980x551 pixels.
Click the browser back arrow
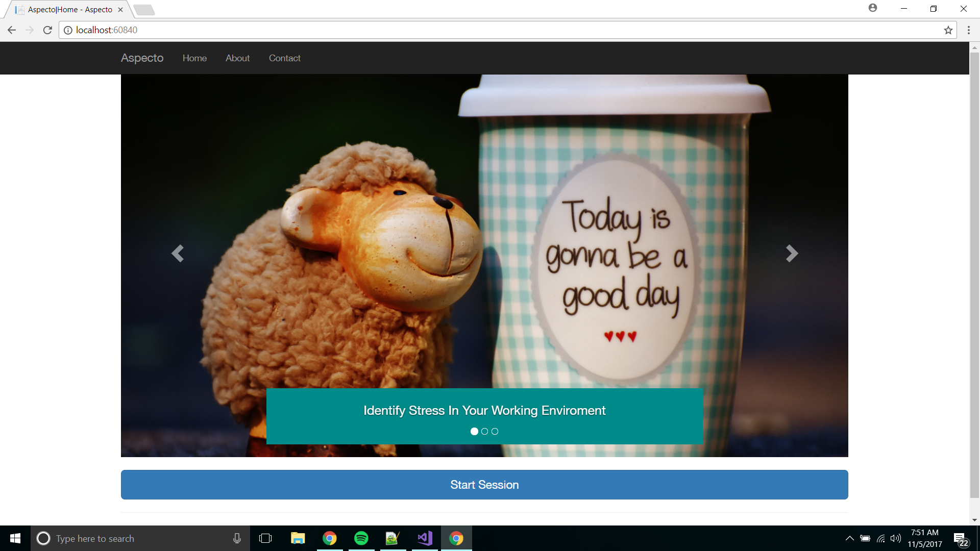[12, 30]
